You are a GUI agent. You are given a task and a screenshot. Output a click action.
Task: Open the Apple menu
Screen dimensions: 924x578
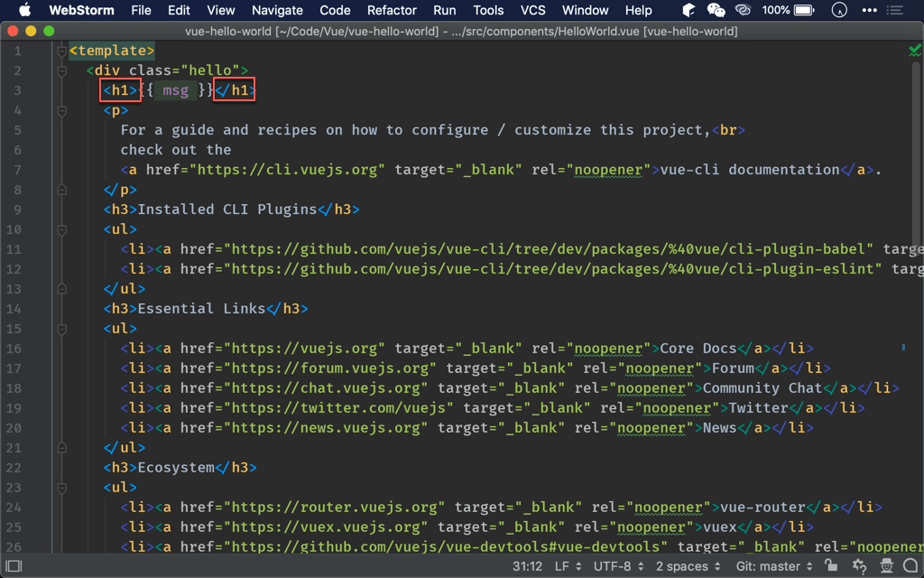24,10
